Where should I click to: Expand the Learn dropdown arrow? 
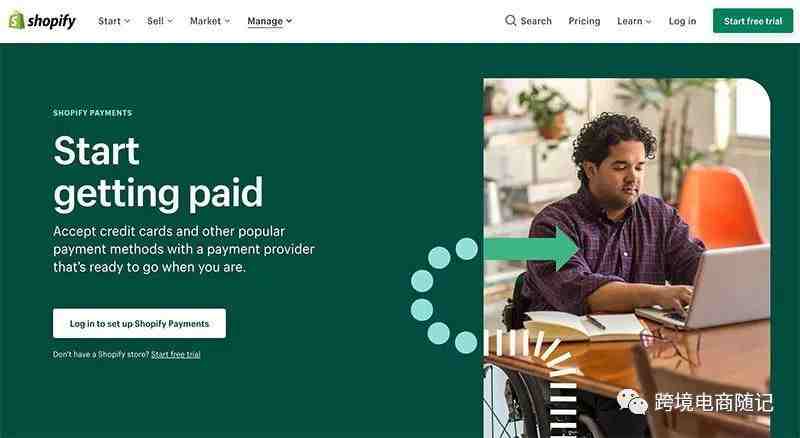click(x=648, y=21)
